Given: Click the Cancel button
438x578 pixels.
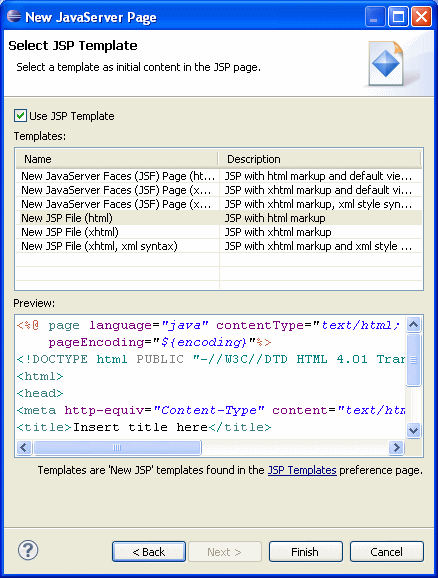Looking at the screenshot, I should coord(386,552).
